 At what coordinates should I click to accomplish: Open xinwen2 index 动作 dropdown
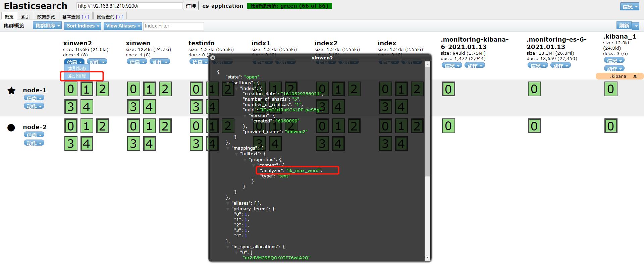[97, 62]
